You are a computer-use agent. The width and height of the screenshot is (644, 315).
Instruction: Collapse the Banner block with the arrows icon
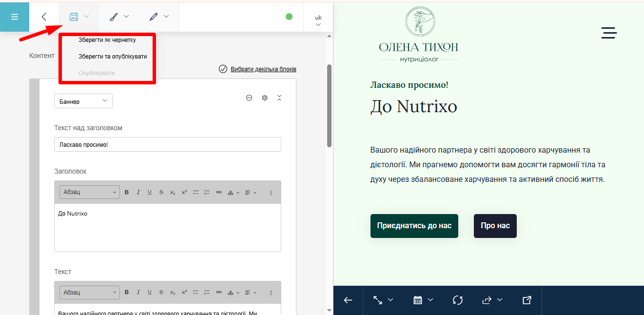click(279, 98)
